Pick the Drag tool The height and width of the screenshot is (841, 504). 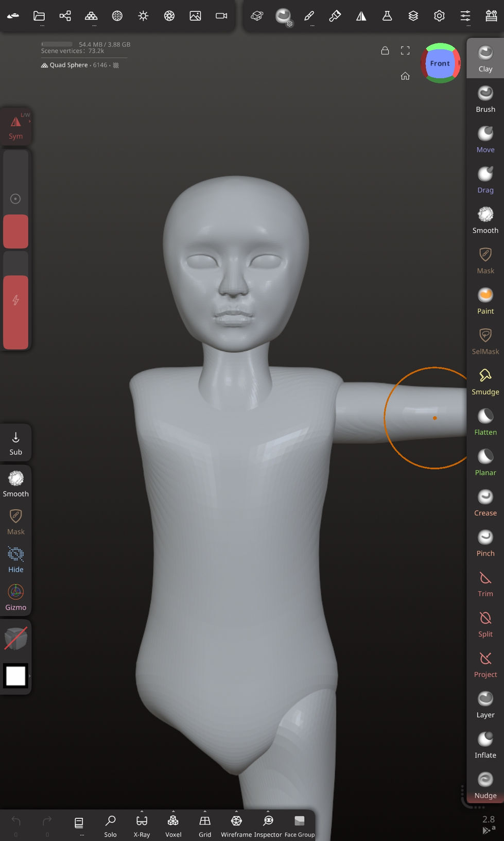click(485, 180)
